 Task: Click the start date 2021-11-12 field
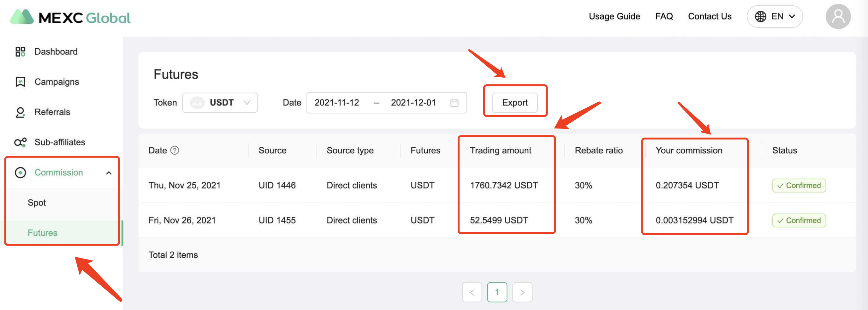click(336, 103)
